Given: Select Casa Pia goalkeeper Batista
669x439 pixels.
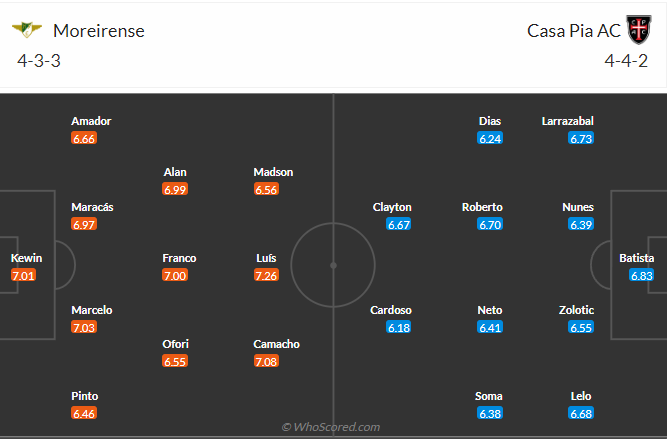Looking at the screenshot, I should pyautogui.click(x=636, y=258).
